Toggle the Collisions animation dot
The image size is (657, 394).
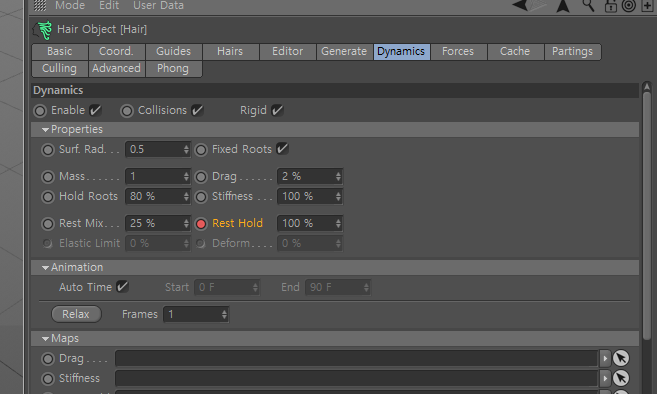127,111
